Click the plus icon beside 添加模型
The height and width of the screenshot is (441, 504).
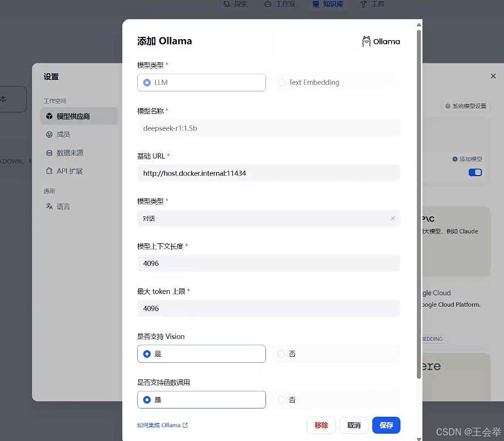(x=455, y=159)
